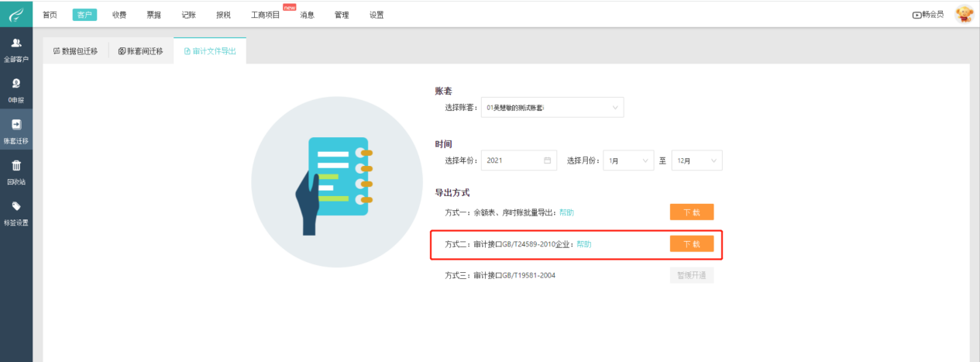Open 标签设置 tag icon
Viewport: 980px width, 362px height.
pos(16,206)
